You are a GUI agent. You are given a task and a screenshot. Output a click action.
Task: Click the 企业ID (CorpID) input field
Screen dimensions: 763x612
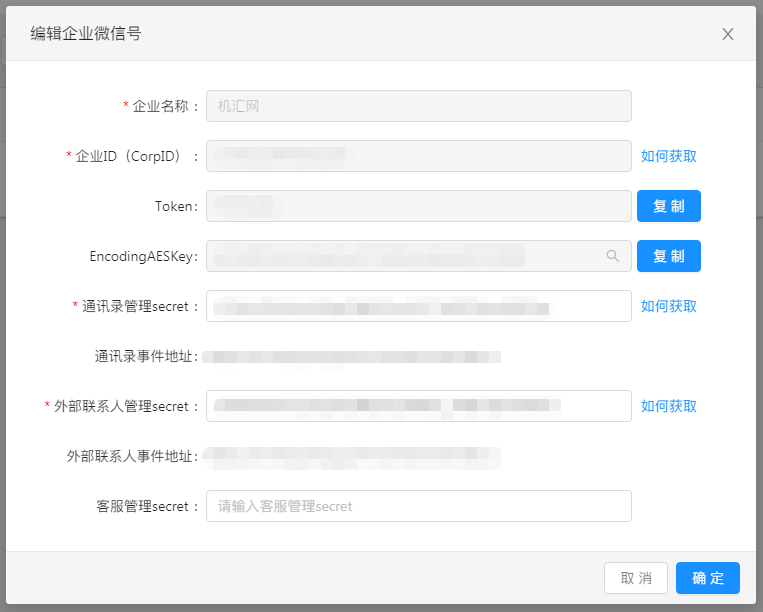tap(418, 156)
